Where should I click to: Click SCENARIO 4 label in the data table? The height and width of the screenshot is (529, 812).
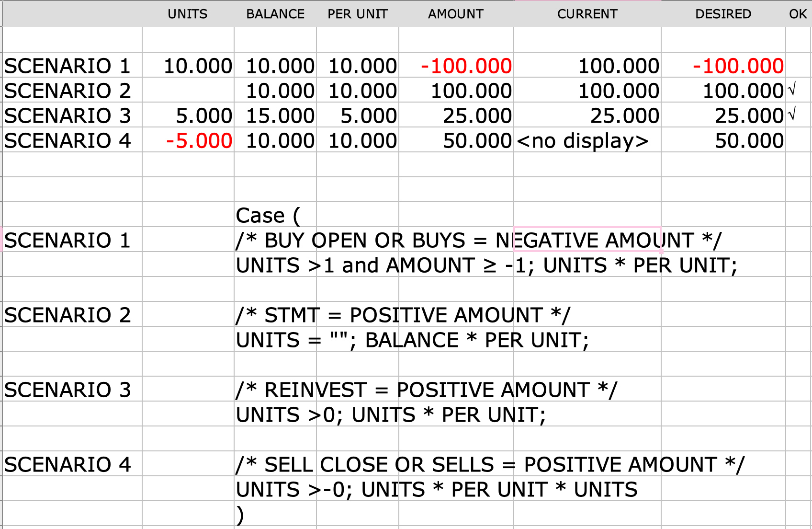[68, 140]
